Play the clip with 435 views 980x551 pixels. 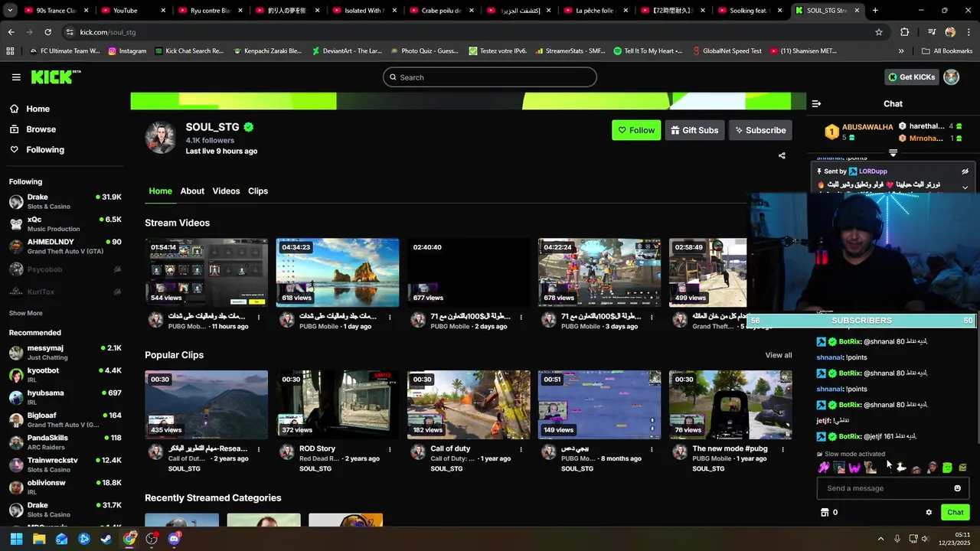pyautogui.click(x=207, y=405)
